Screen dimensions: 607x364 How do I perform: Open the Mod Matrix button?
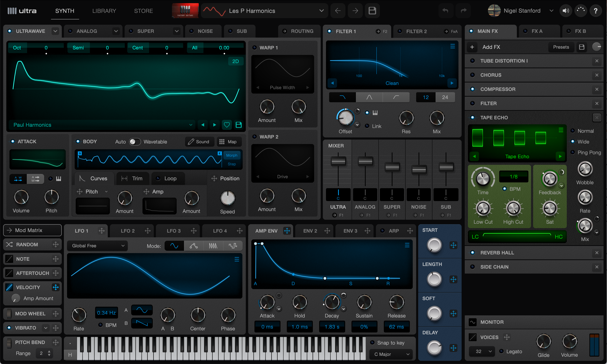tap(32, 230)
